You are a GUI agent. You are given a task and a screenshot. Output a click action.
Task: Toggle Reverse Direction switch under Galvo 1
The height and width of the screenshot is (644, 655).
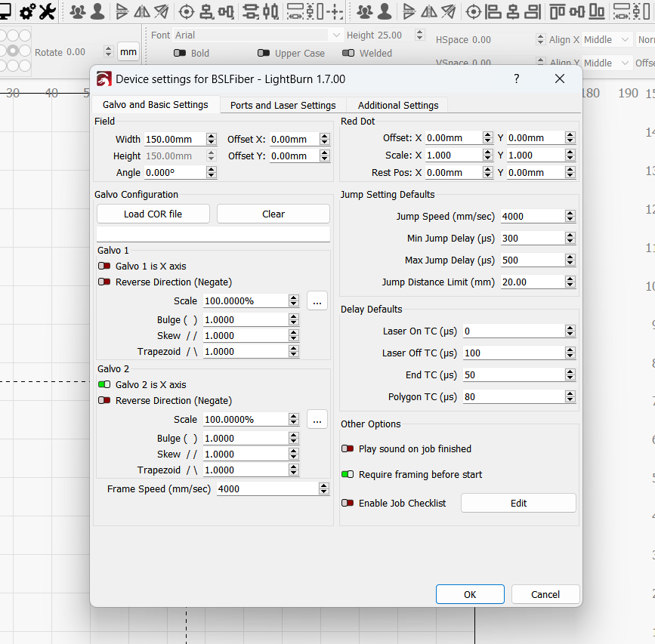coord(104,282)
